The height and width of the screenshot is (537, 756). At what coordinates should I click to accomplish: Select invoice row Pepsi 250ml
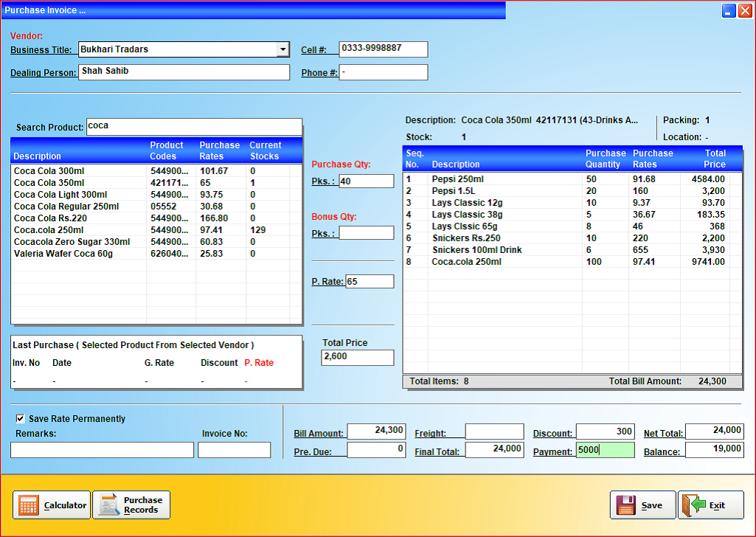click(x=572, y=179)
